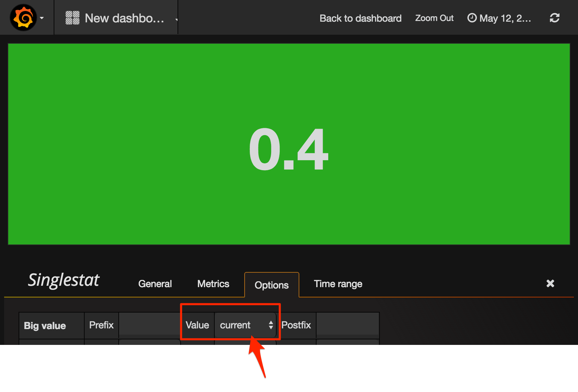Open the Metrics tab
Image resolution: width=578 pixels, height=392 pixels.
213,284
